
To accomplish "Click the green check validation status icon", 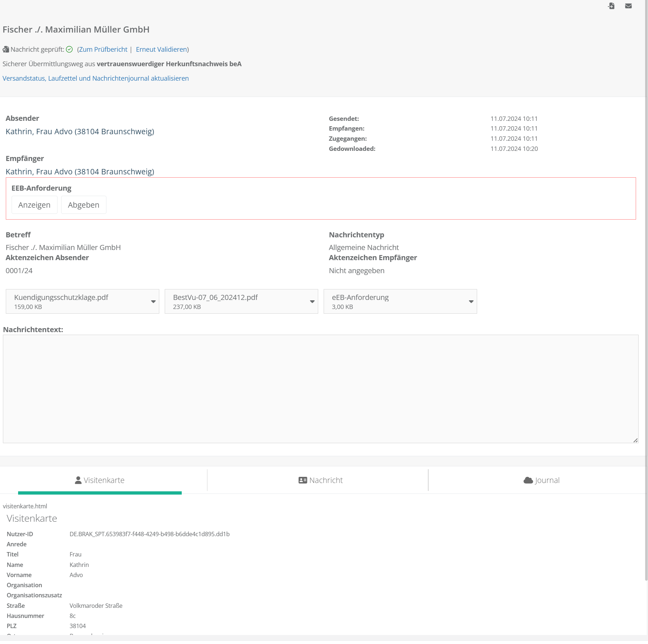I will (x=69, y=50).
